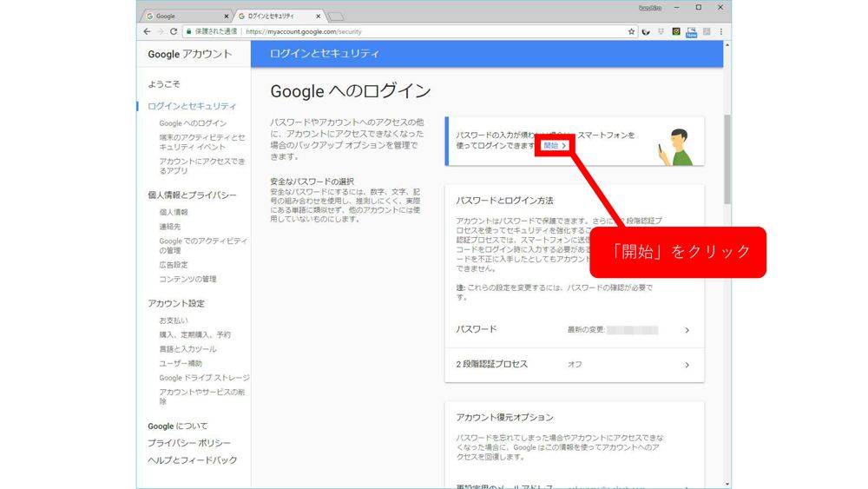The width and height of the screenshot is (868, 489).
Task: Click the extension icon with New badge
Action: 692,32
